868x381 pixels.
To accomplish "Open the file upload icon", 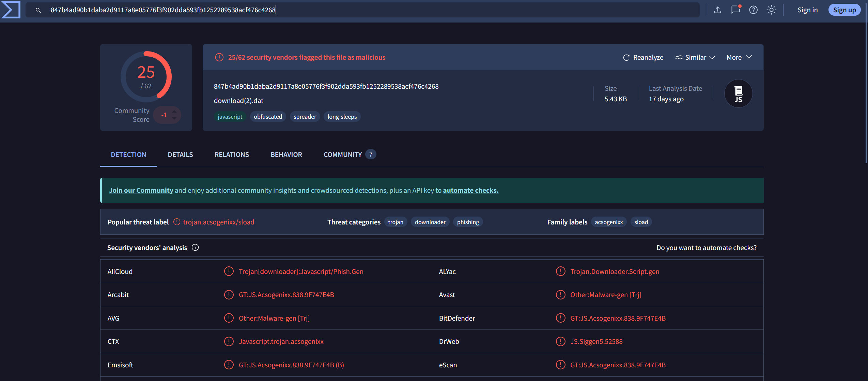I will (717, 10).
